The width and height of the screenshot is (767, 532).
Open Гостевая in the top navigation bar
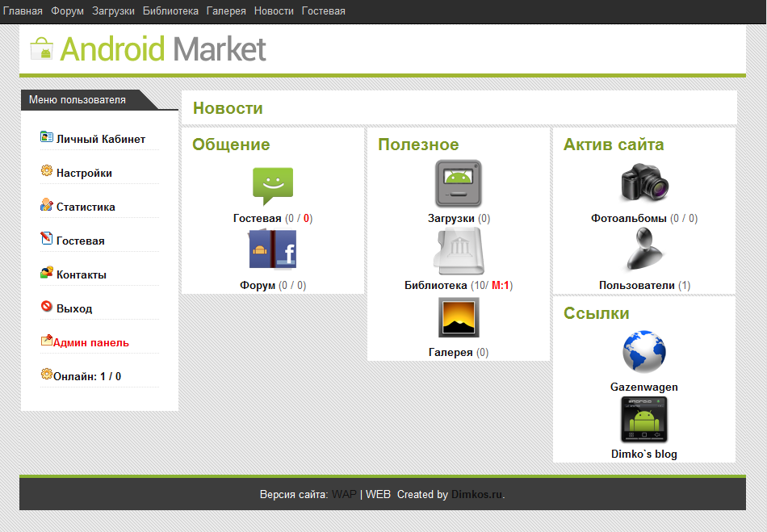(323, 10)
